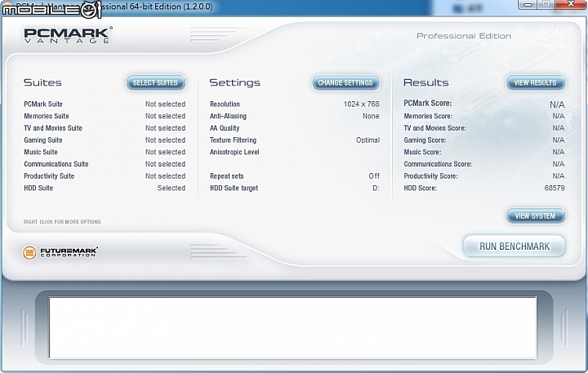
Task: Click the Repeat sets label
Action: click(226, 176)
